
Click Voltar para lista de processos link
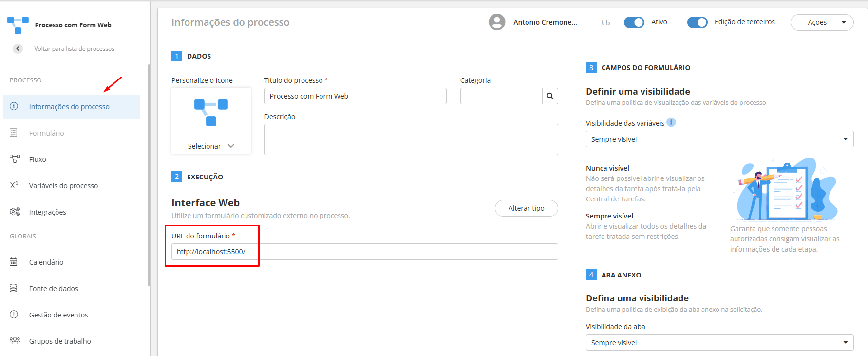pos(74,49)
